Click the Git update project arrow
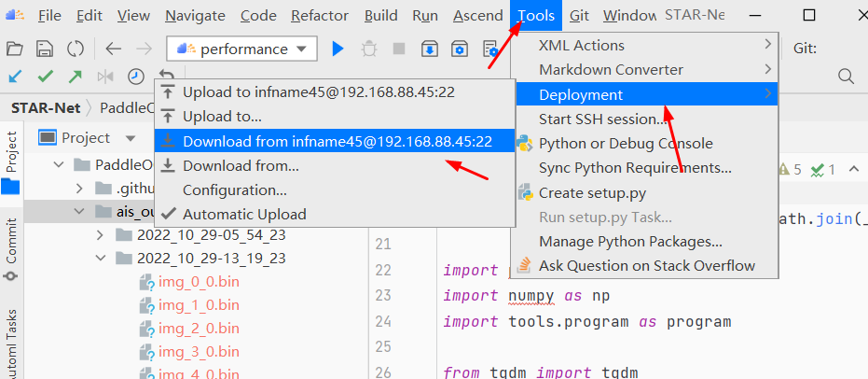The width and height of the screenshot is (868, 379). (x=15, y=77)
